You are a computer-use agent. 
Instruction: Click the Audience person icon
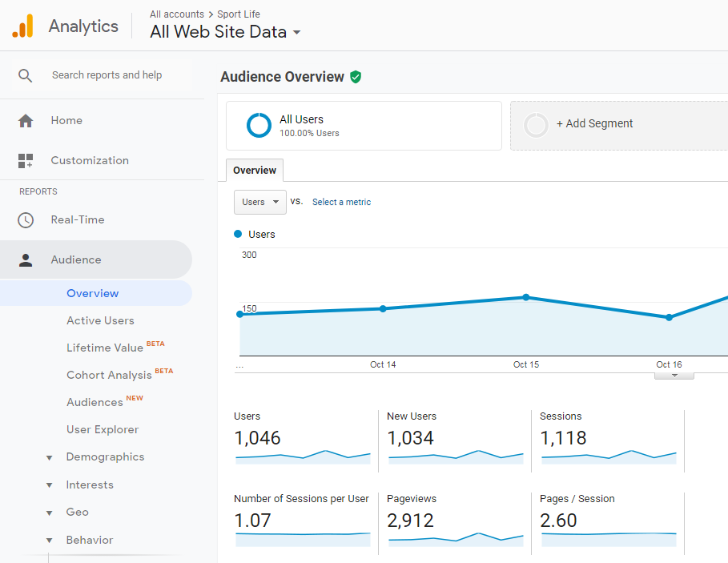(x=26, y=260)
